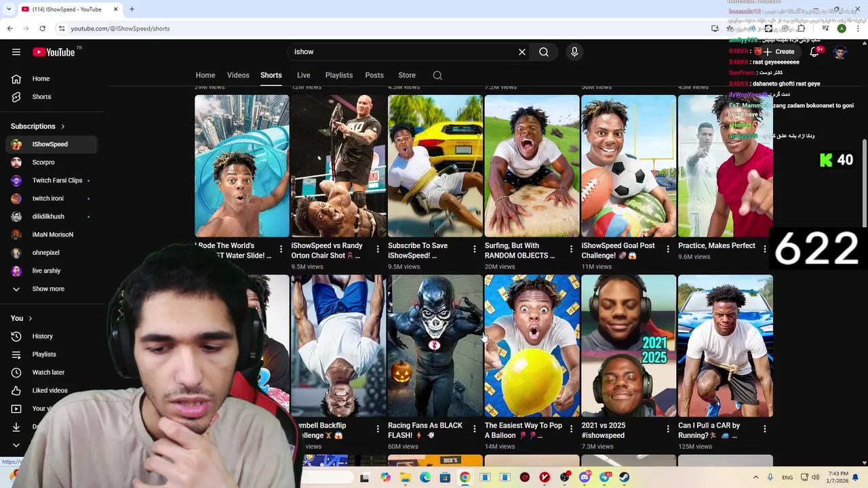Switch to the channel Home tab
The width and height of the screenshot is (868, 488).
[205, 75]
